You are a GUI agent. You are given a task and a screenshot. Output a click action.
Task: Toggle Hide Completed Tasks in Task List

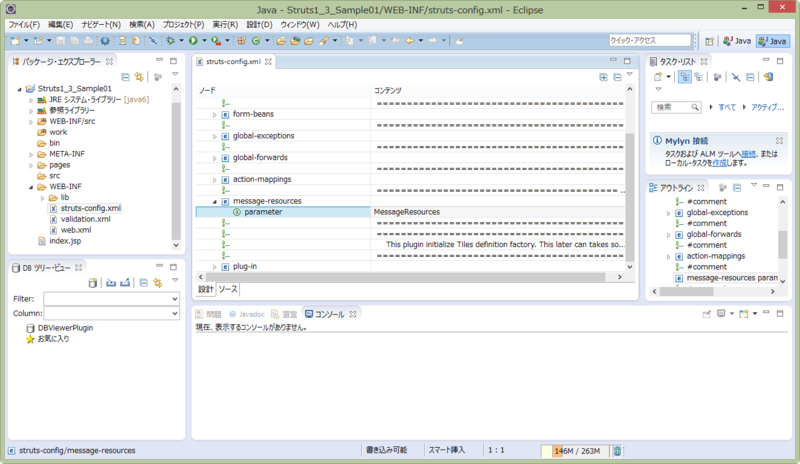(x=736, y=77)
